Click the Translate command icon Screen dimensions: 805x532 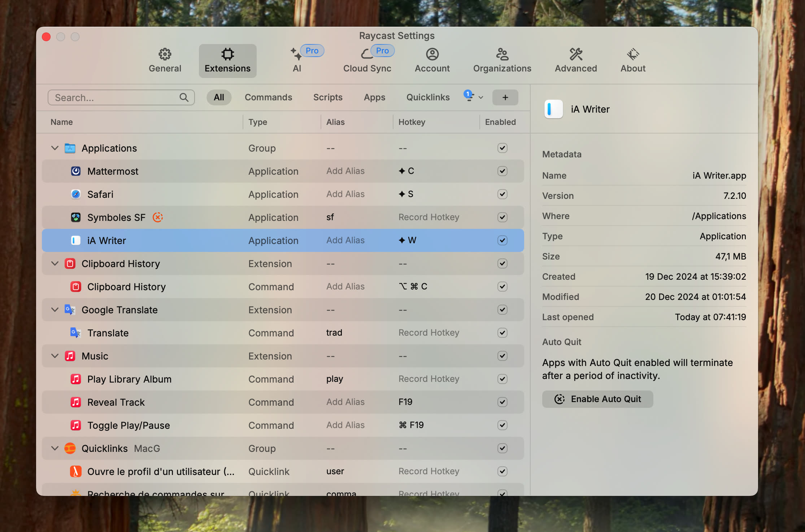75,333
